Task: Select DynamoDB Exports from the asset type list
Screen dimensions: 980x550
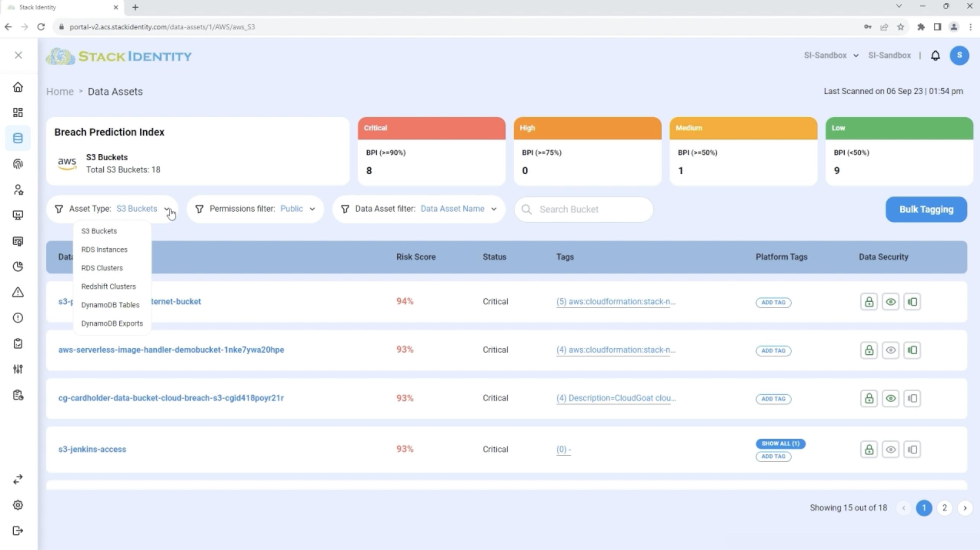Action: click(x=112, y=324)
